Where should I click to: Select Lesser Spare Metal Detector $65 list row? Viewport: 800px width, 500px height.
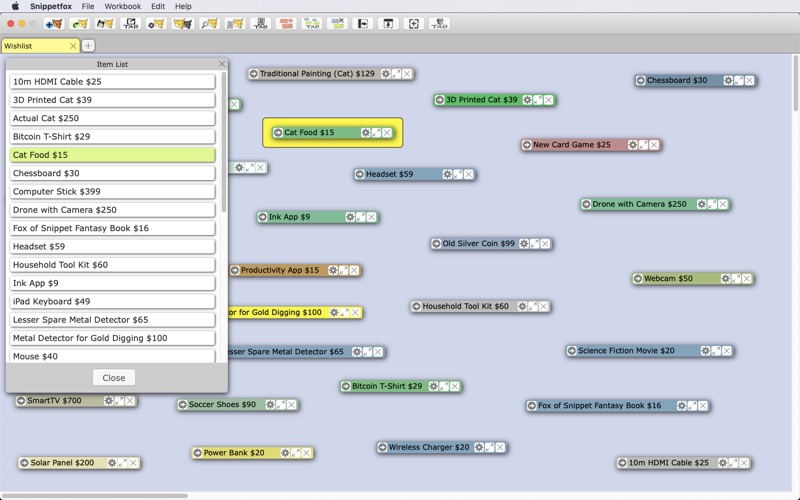tap(112, 320)
